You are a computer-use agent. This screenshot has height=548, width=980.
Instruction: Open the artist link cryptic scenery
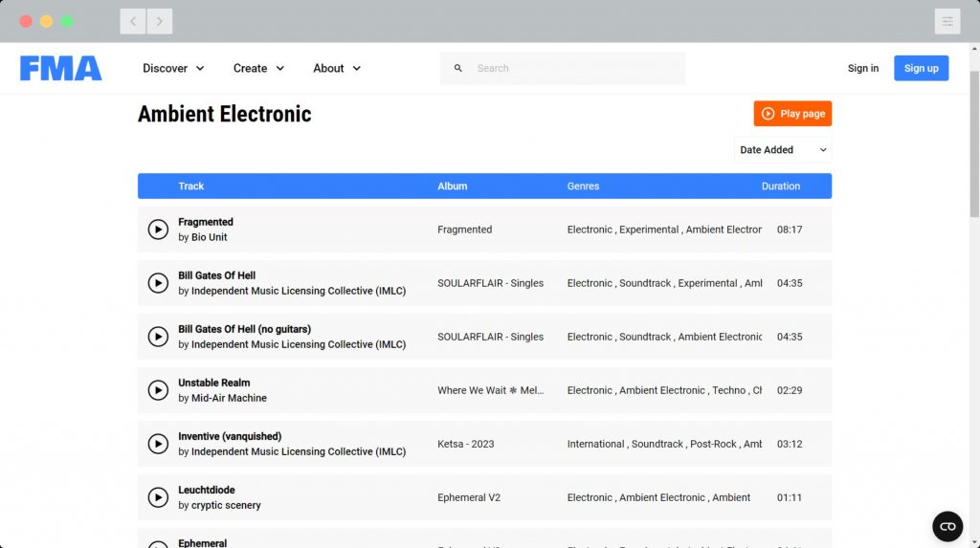click(x=226, y=505)
